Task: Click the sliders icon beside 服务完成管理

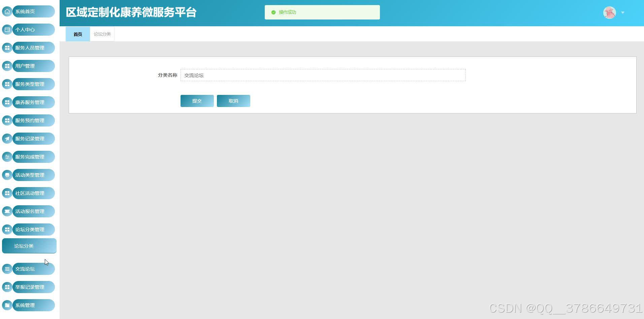Action: point(7,157)
